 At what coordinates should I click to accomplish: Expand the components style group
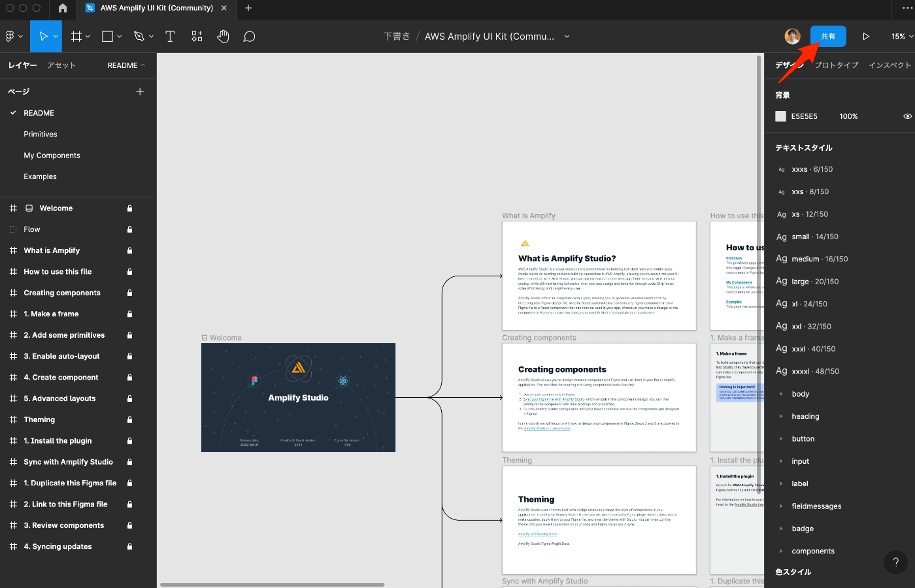coord(781,551)
